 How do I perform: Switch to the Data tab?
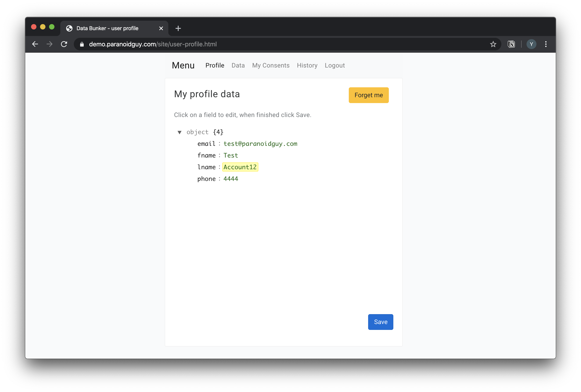tap(238, 65)
